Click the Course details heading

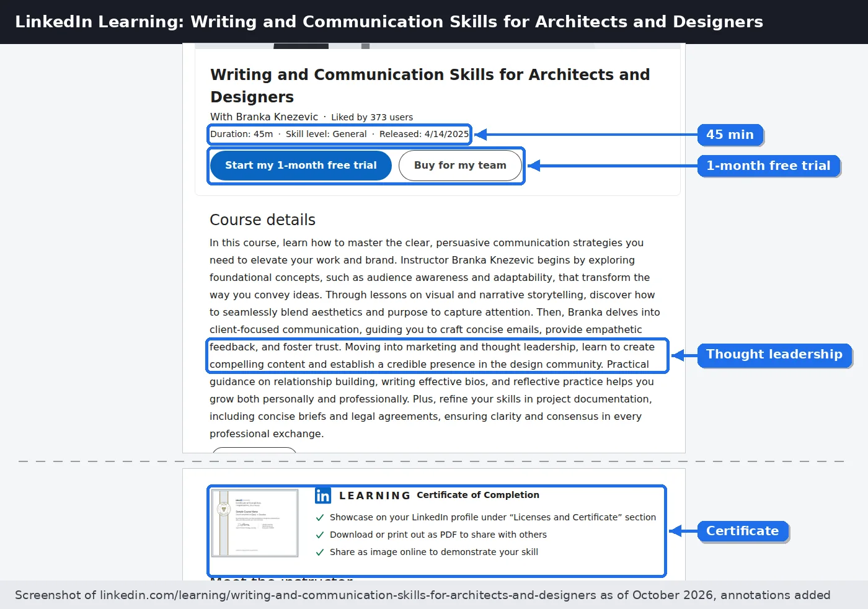[263, 220]
